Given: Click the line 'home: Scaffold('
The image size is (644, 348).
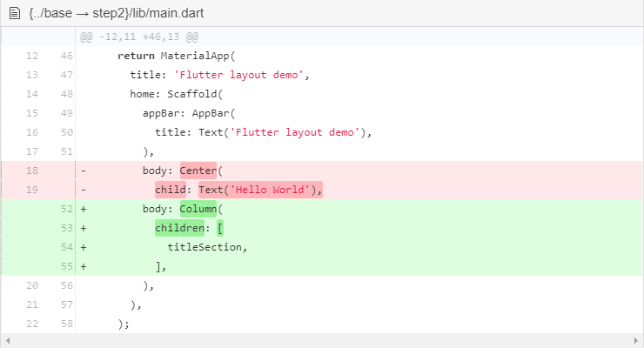Looking at the screenshot, I should pos(176,94).
